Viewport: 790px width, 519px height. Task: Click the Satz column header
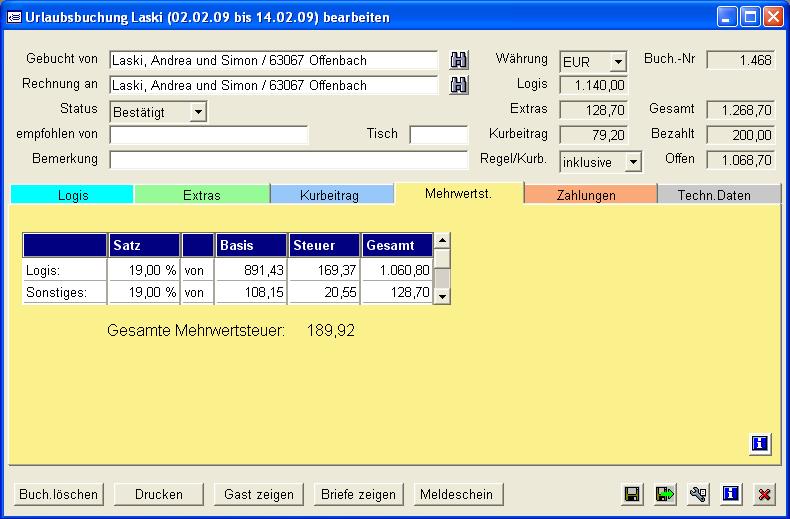pos(144,245)
